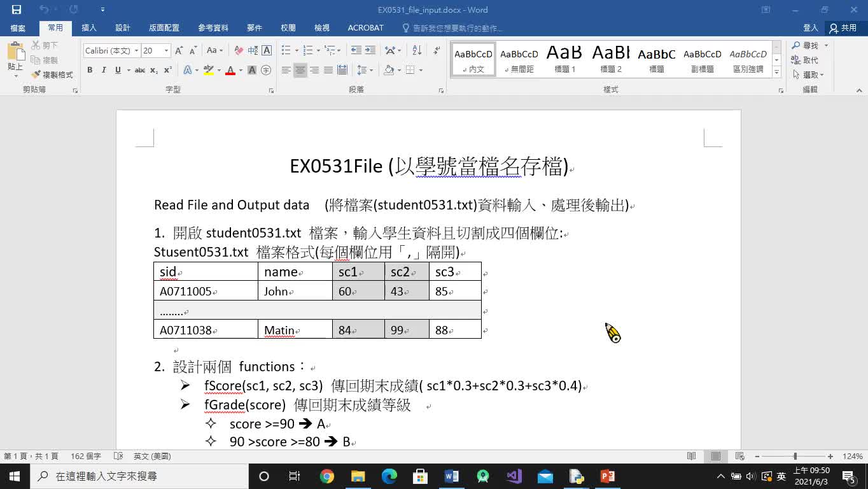Screen dimensions: 868x489
Task: Open PowerPoint from taskbar
Action: tap(607, 476)
